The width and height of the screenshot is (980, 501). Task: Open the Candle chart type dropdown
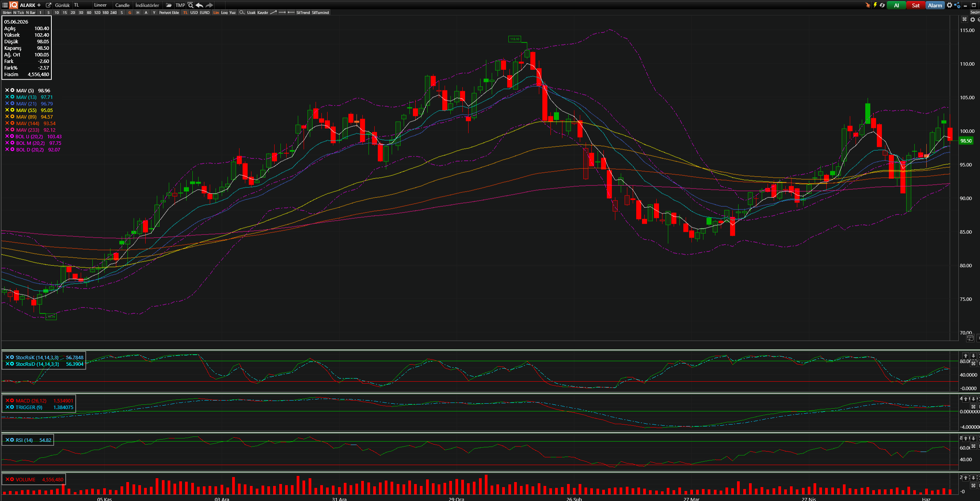[122, 5]
